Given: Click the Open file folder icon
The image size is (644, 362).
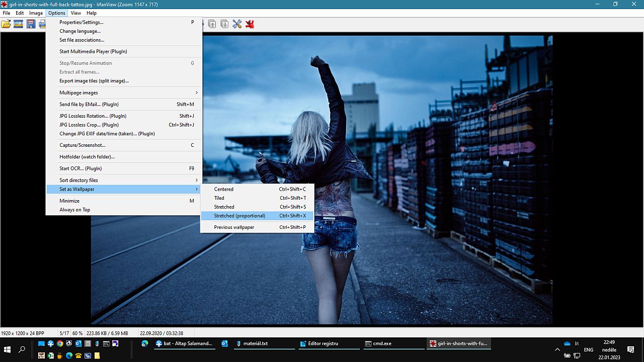Looking at the screenshot, I should pos(6,24).
